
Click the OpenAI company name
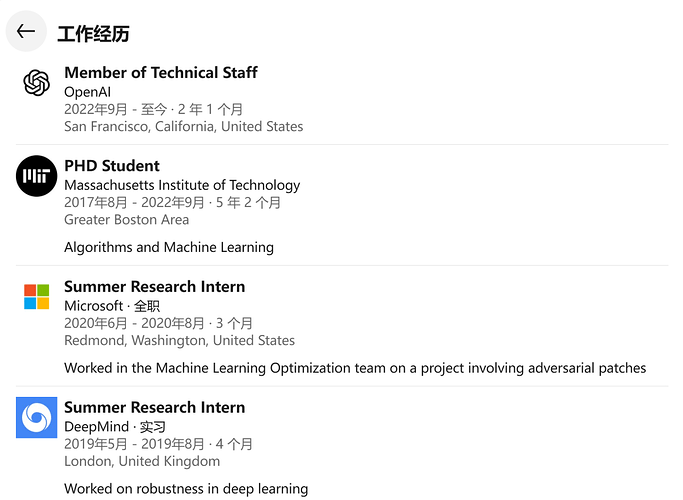coord(88,92)
